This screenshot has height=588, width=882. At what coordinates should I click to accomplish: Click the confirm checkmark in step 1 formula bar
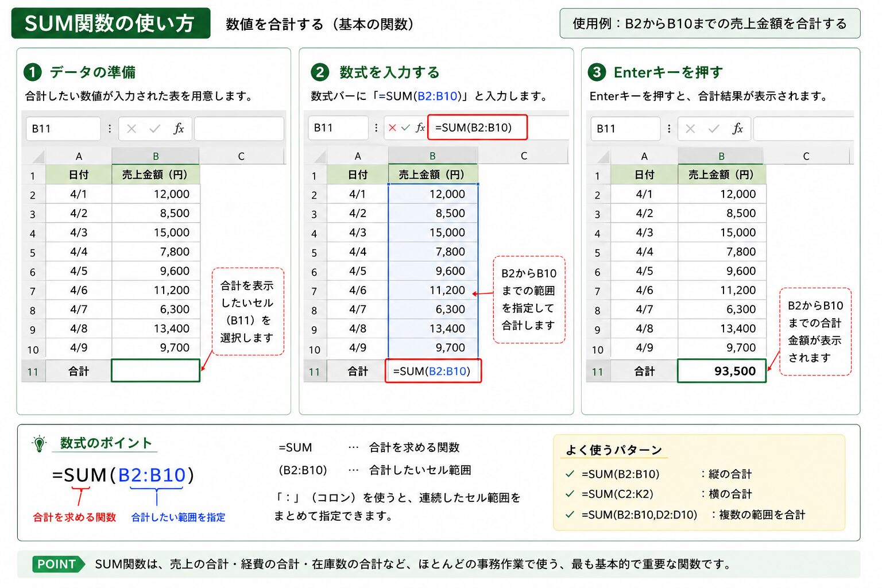pos(154,129)
